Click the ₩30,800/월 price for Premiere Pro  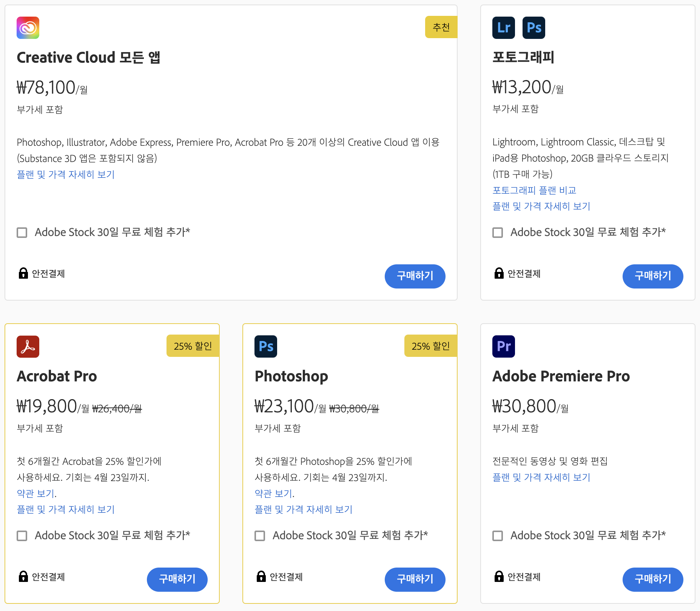coord(530,406)
